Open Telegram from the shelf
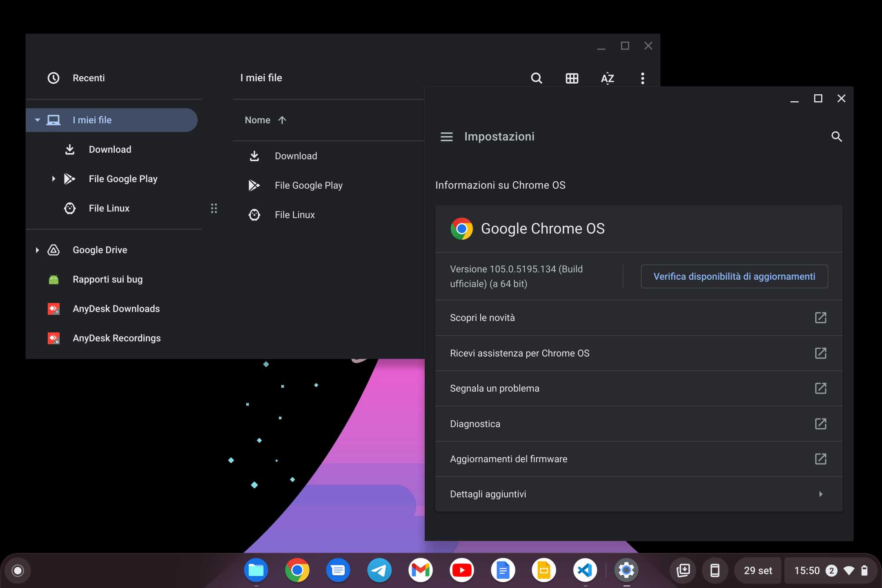 click(x=379, y=570)
